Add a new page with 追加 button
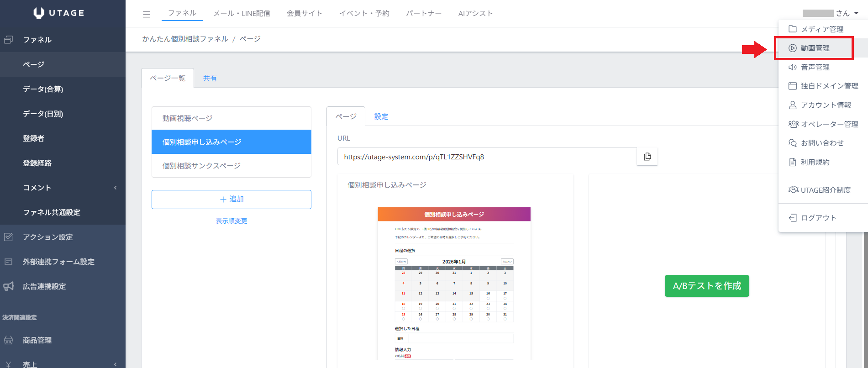Screen dimensions: 868x368 tap(231, 200)
